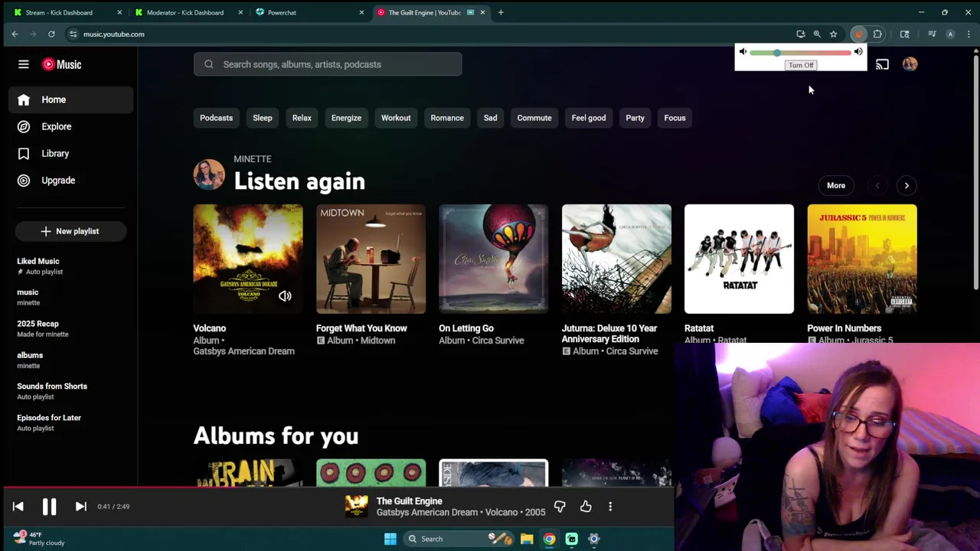
Task: Select the Relax mood chip
Action: coord(302,118)
